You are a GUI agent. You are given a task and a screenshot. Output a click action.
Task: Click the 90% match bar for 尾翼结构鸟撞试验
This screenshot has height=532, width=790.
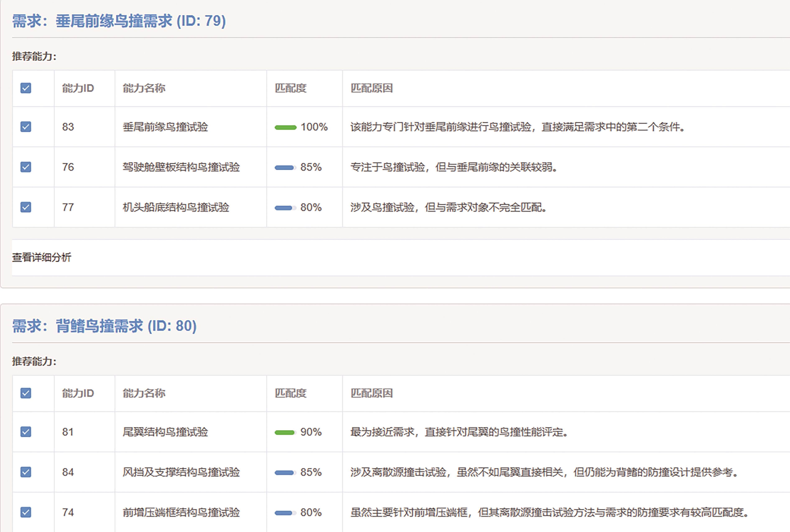click(285, 432)
